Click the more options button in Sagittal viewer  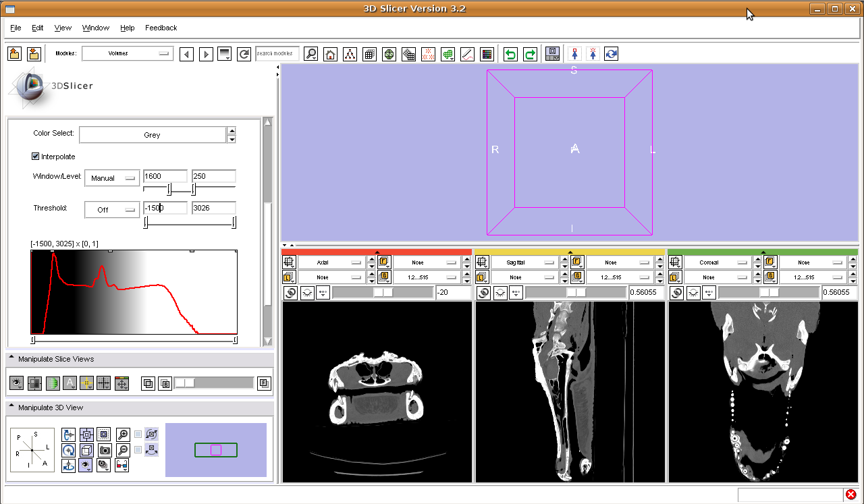tap(516, 293)
